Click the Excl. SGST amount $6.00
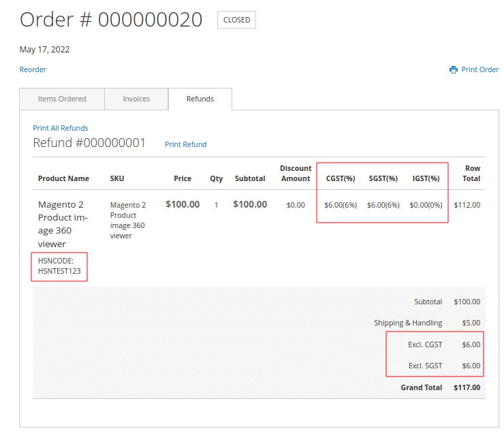The image size is (504, 433). (471, 366)
